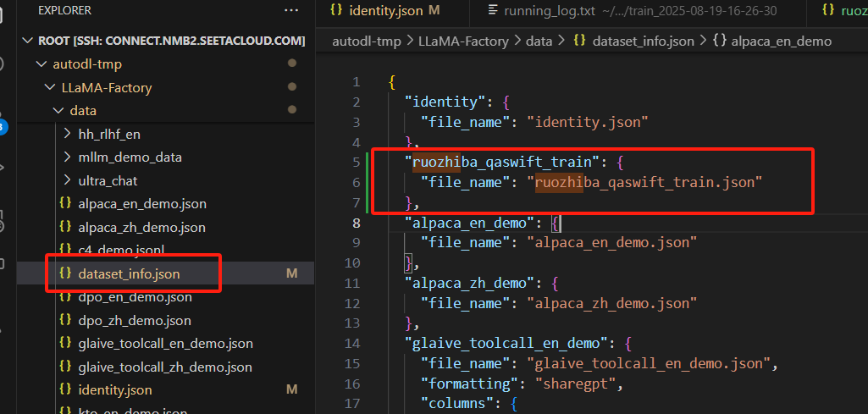Open glaive_toolcall_zh_demo.json file
This screenshot has width=868, height=414.
click(165, 367)
